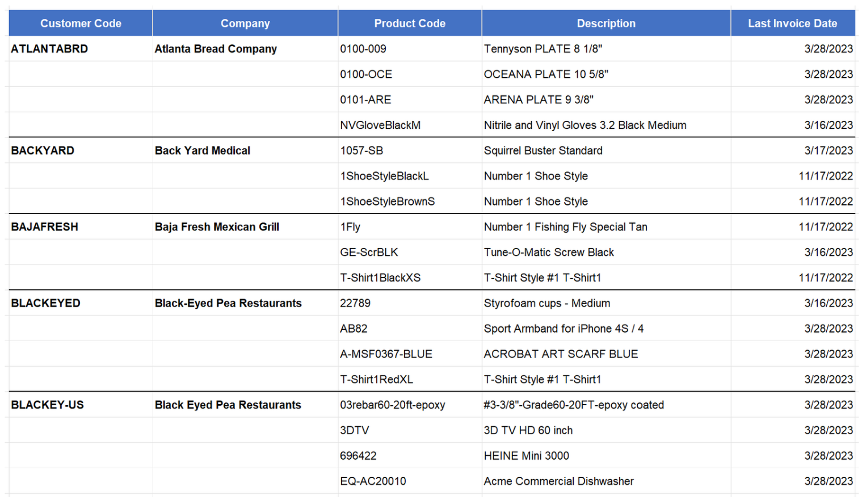Click the Acme Commercial Dishwasher description

pos(558,481)
